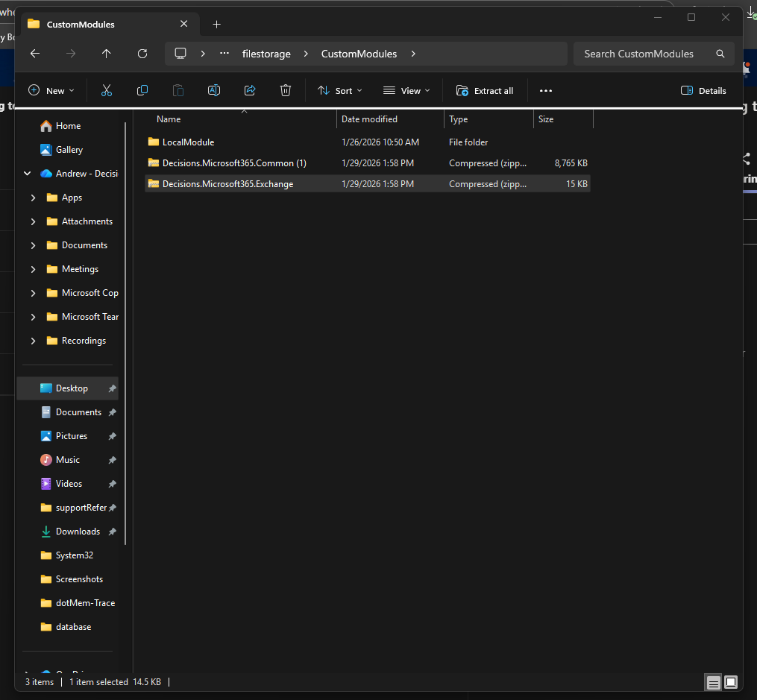Open the See more ellipsis menu
Image resolution: width=757 pixels, height=700 pixels.
(545, 90)
